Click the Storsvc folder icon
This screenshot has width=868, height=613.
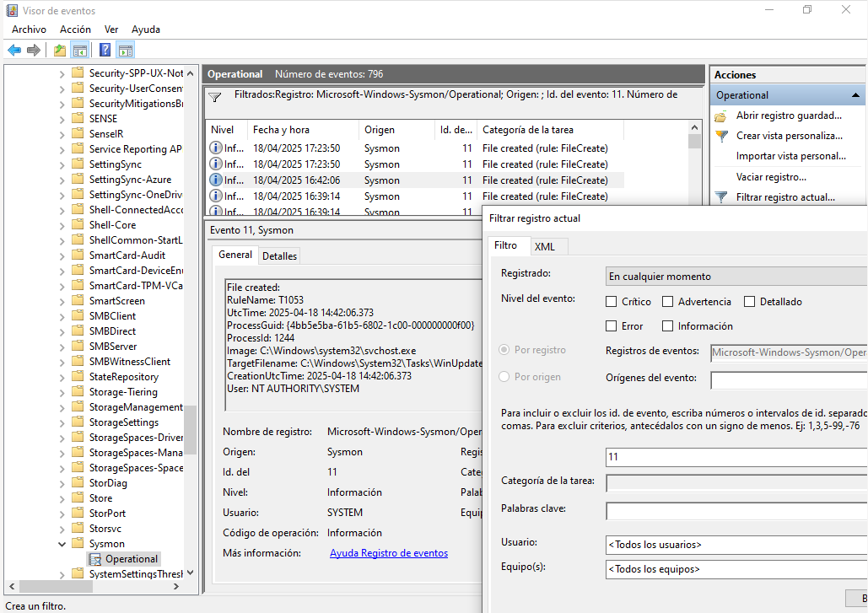(78, 529)
